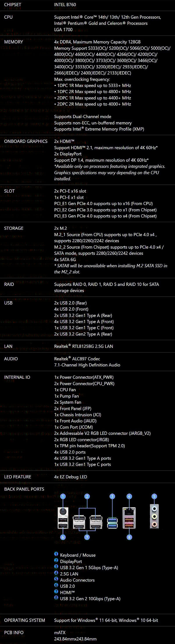Click the SLOT row label

[9, 191]
